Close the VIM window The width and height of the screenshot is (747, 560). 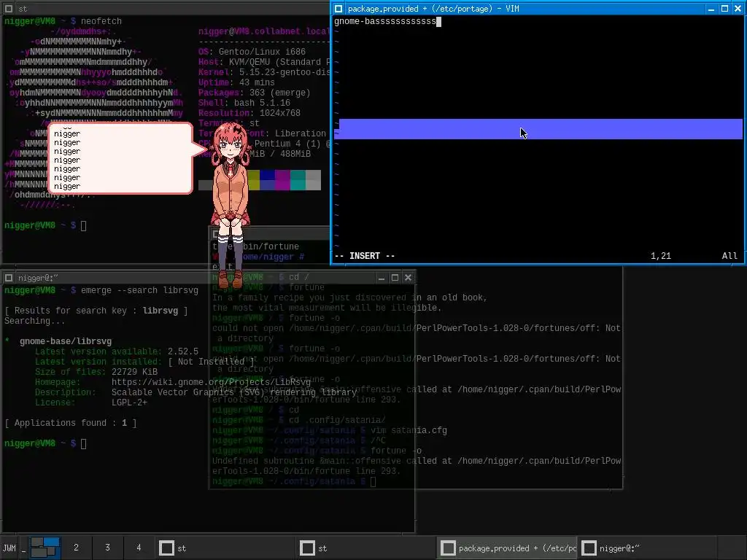[x=738, y=9]
